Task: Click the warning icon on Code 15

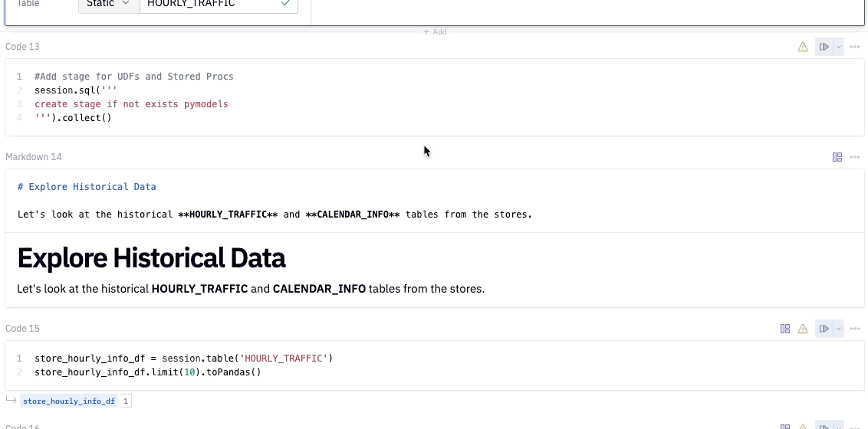Action: pos(803,329)
